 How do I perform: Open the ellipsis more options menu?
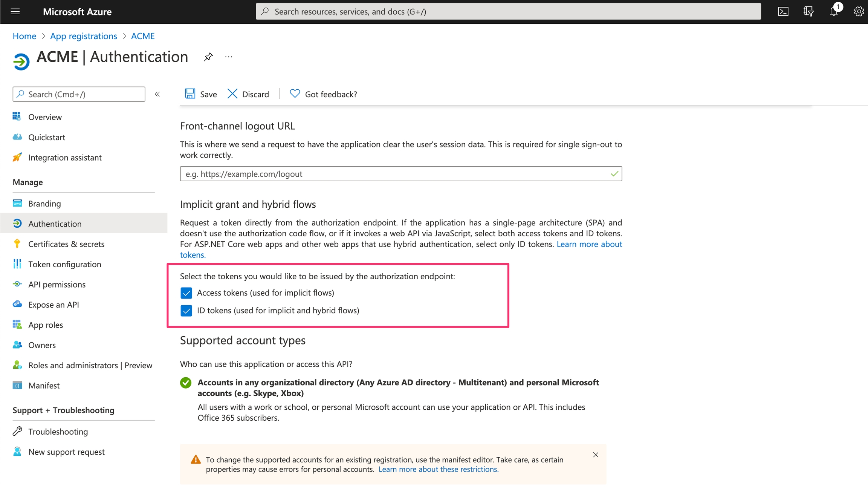(229, 57)
